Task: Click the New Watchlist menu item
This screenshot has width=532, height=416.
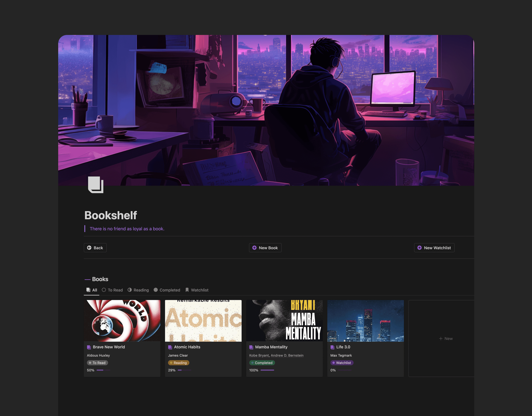Action: 433,248
